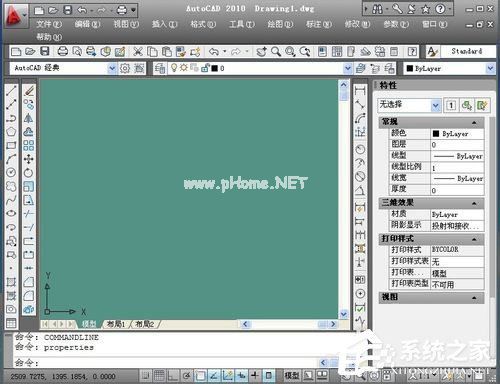The width and height of the screenshot is (500, 384).
Task: Toggle Snap mode in status bar
Action: (145, 376)
